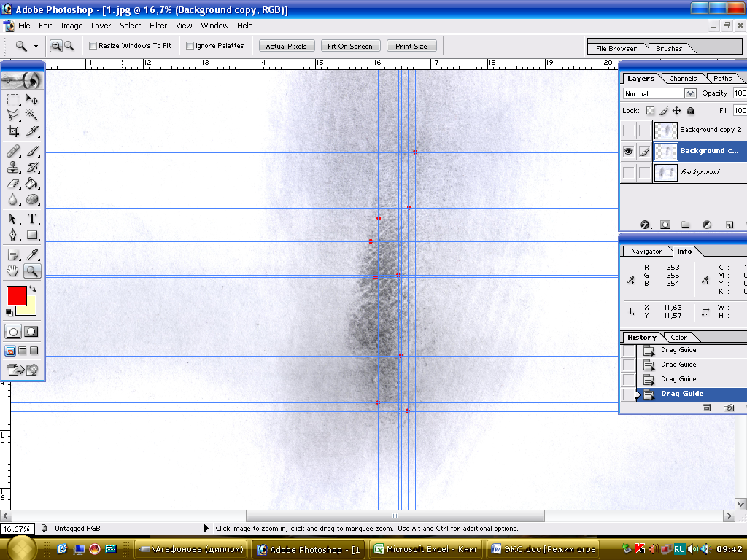Click the Actual Pixels button
747x560 pixels.
point(286,46)
